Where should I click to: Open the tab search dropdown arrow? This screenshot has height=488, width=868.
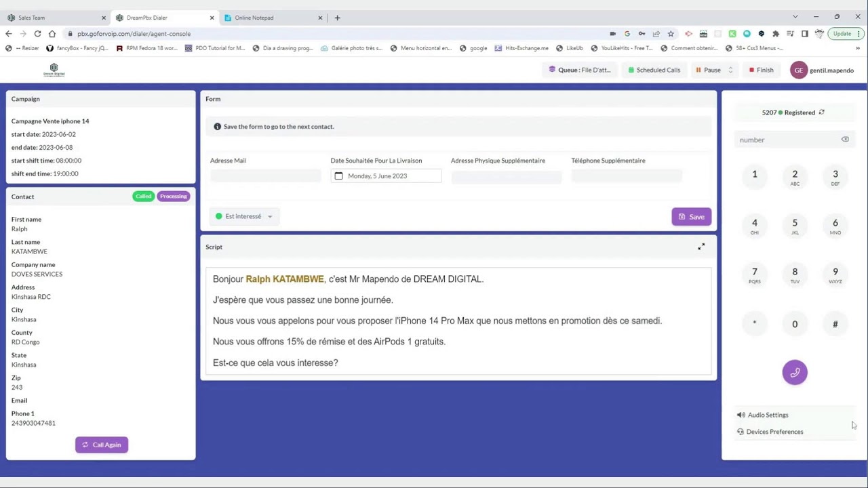[x=795, y=16]
